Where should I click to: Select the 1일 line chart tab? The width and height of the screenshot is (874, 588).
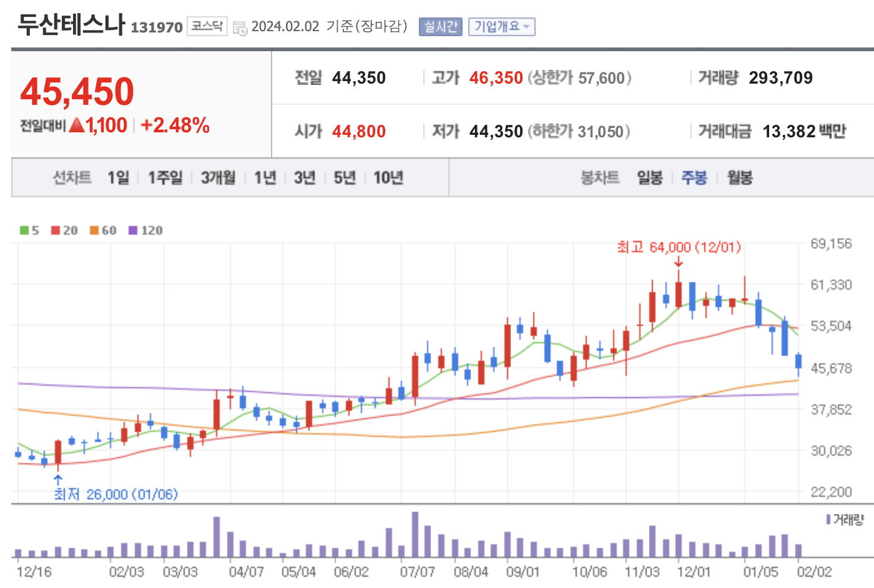point(119,178)
